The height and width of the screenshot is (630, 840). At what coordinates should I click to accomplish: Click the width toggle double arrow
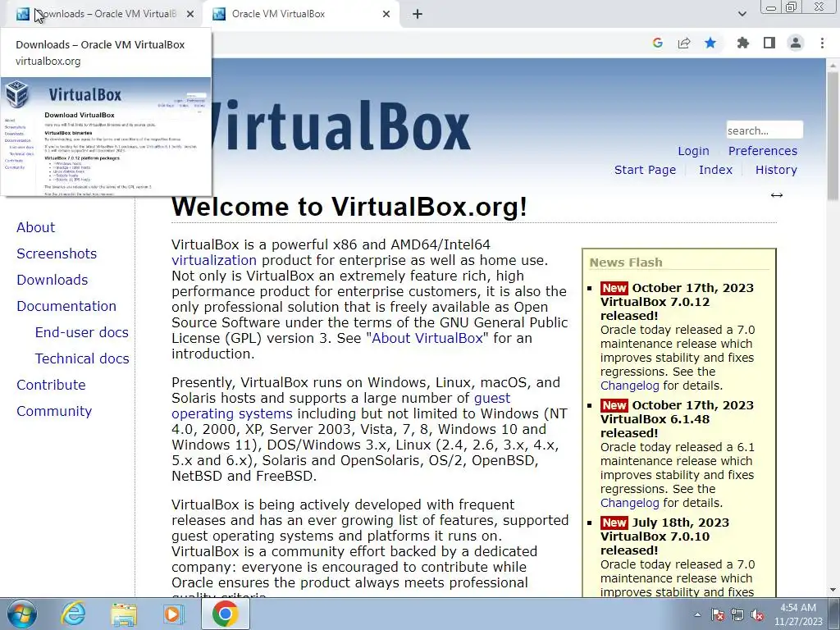(777, 195)
